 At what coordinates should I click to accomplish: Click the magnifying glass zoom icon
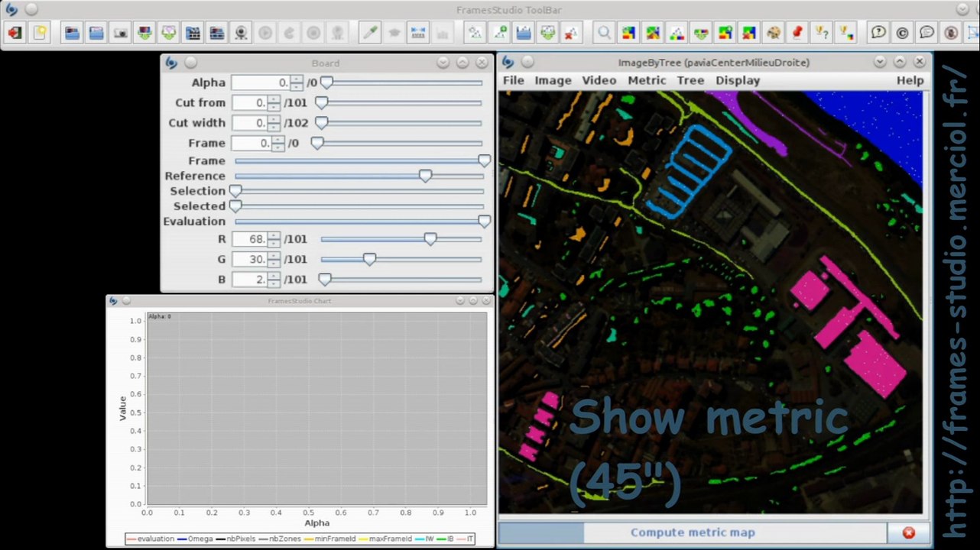click(x=604, y=33)
